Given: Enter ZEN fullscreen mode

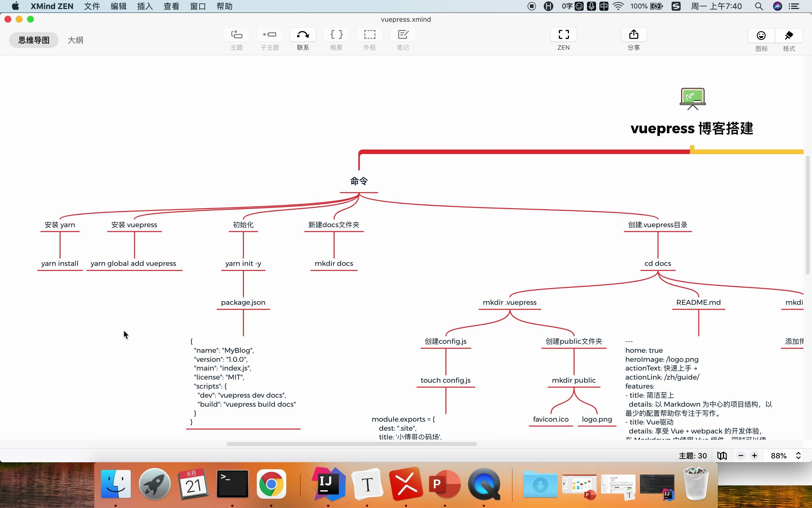Looking at the screenshot, I should [564, 35].
